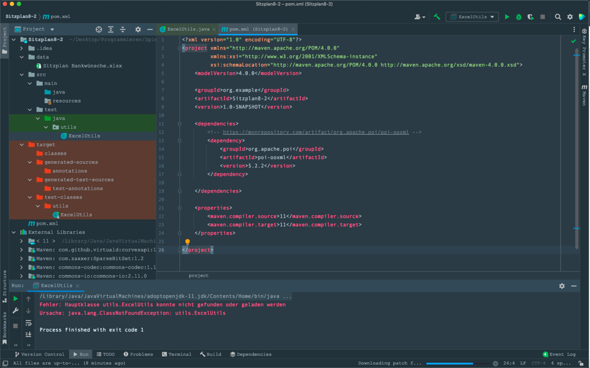The image size is (590, 368).
Task: Open the Build tool window
Action: click(211, 354)
